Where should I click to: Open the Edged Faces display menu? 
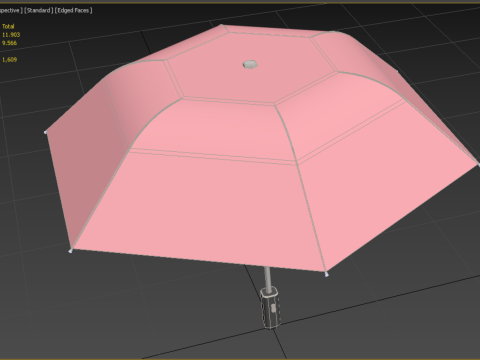click(x=74, y=10)
